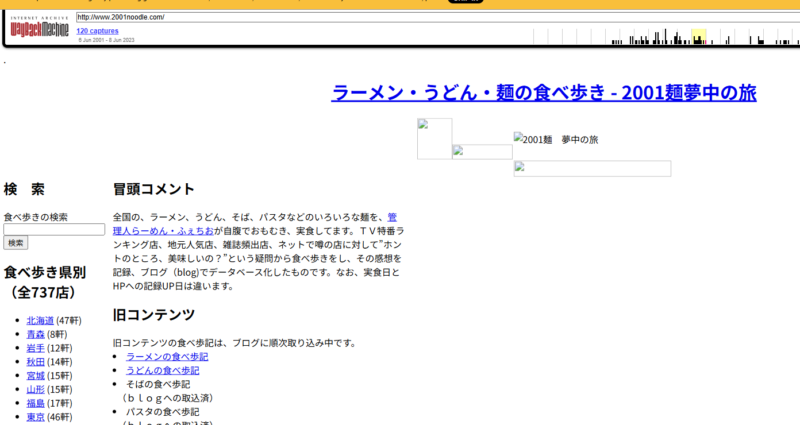800x425 pixels.
Task: Click the broken image labeled 2001麺 夢中の旅
Action: coord(556,139)
